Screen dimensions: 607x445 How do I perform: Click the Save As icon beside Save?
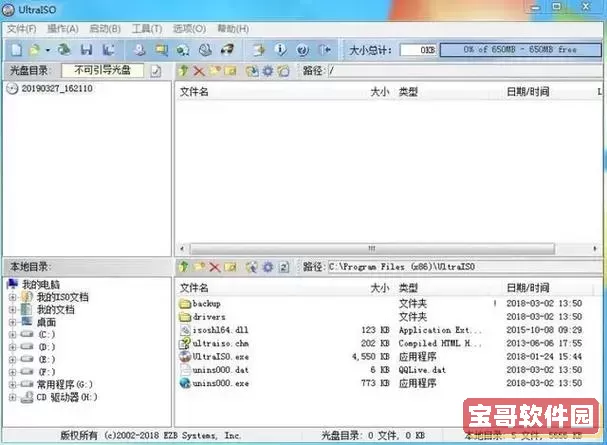[108, 50]
